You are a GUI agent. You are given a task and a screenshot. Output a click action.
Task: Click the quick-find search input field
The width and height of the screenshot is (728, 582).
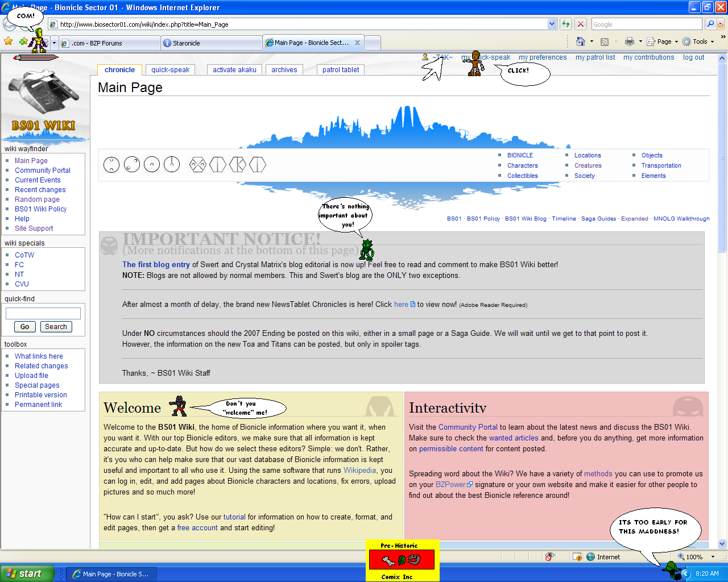(x=43, y=313)
